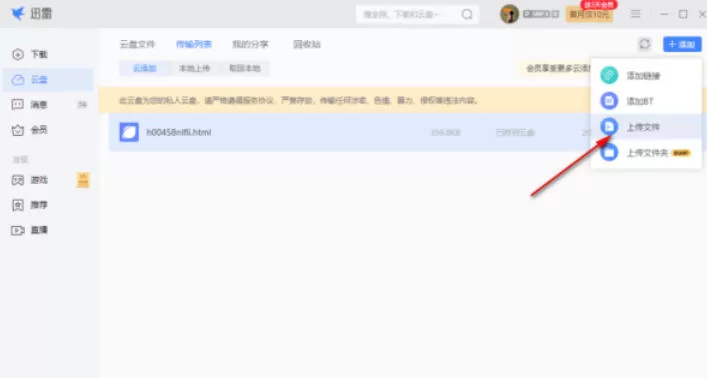Minimize the Xunlei window
Screen dimensions: 707x378
coord(664,14)
